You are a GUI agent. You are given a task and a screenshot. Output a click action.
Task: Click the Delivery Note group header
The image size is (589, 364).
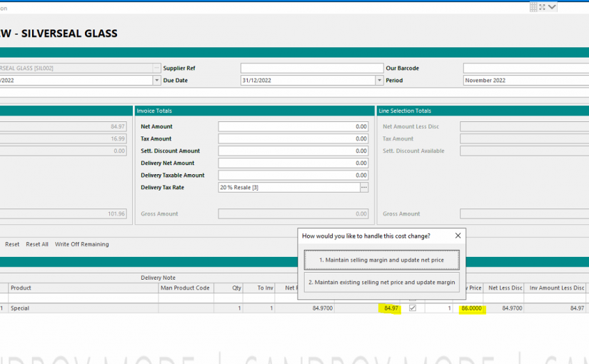pyautogui.click(x=158, y=278)
